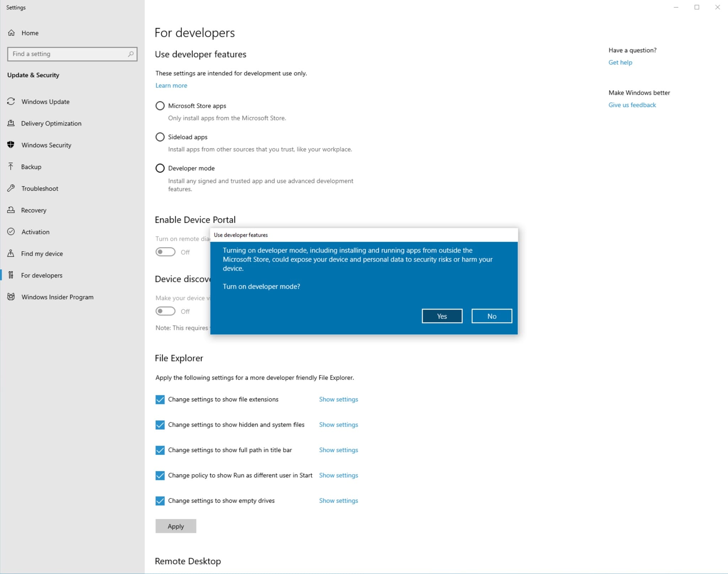Screen dimensions: 728x574
Task: Choose the Developer mode radio button
Action: click(160, 168)
